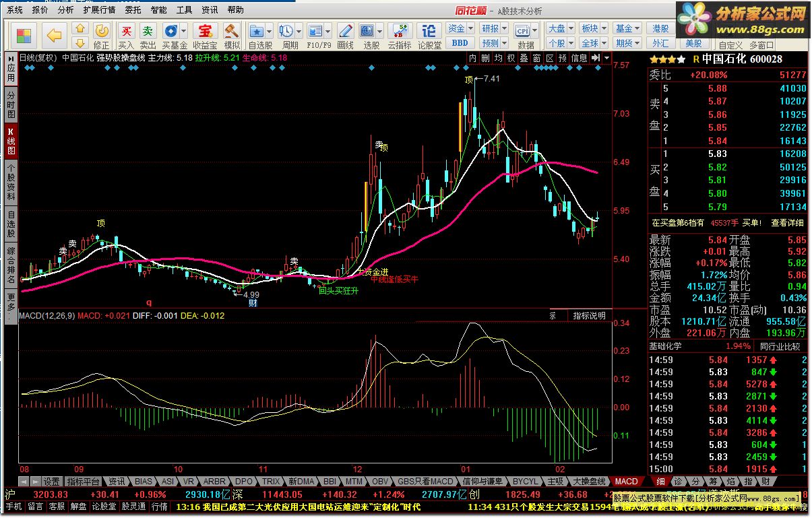Open the 自选股 star folder icon
The width and height of the screenshot is (812, 518).
257,30
